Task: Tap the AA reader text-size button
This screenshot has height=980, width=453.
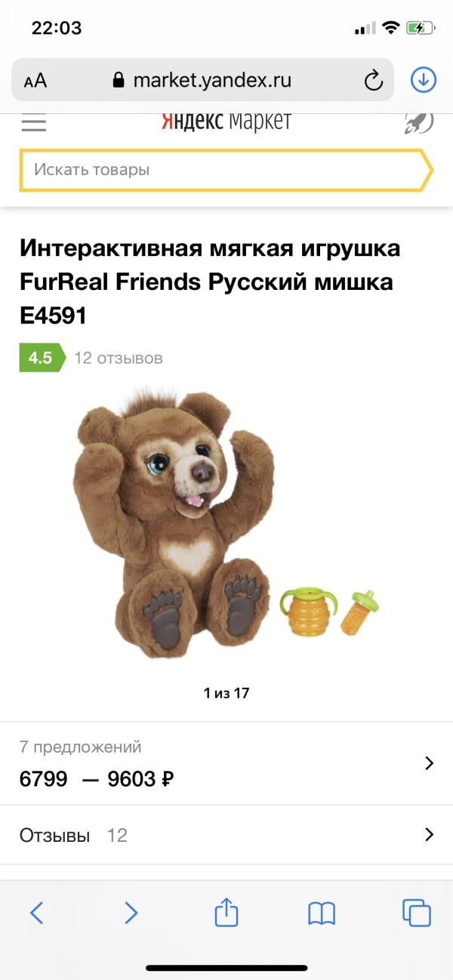Action: click(35, 81)
